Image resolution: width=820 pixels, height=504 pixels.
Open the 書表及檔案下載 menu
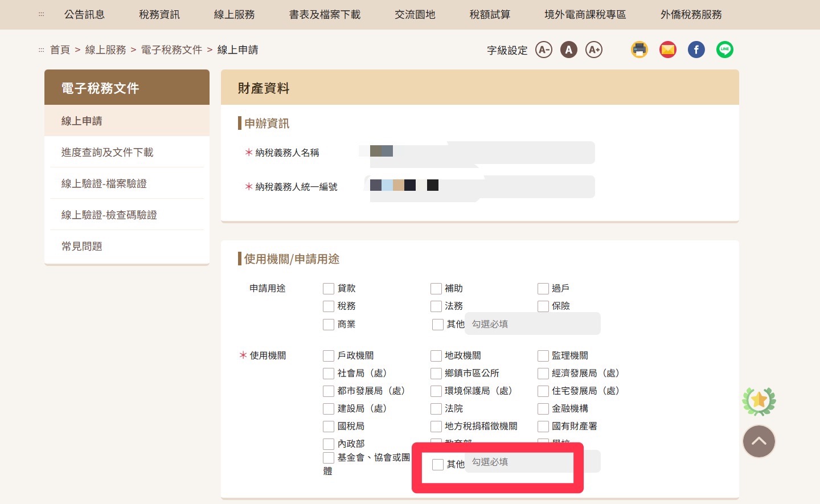(x=325, y=15)
